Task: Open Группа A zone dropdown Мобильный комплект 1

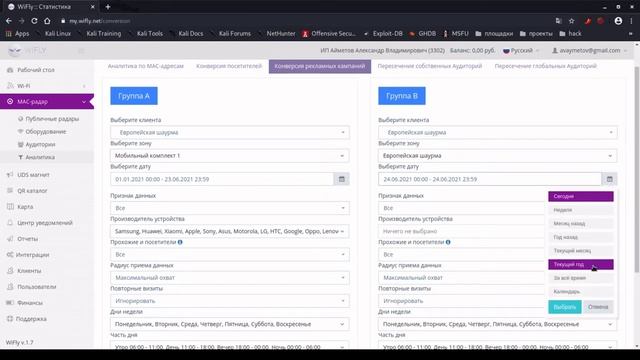Action: tap(230, 156)
